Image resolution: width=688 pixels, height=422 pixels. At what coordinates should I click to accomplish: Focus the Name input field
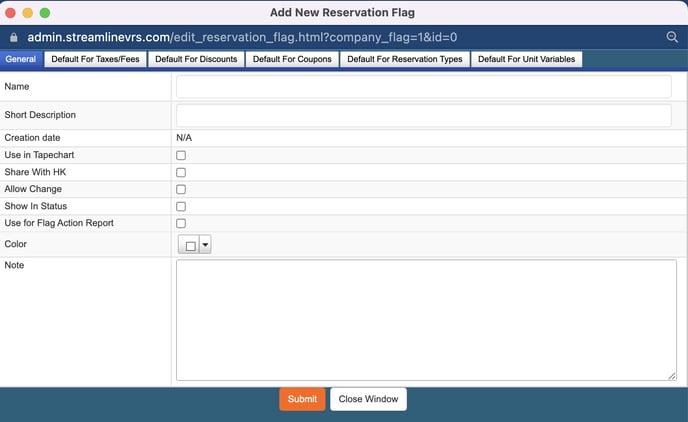coord(423,86)
